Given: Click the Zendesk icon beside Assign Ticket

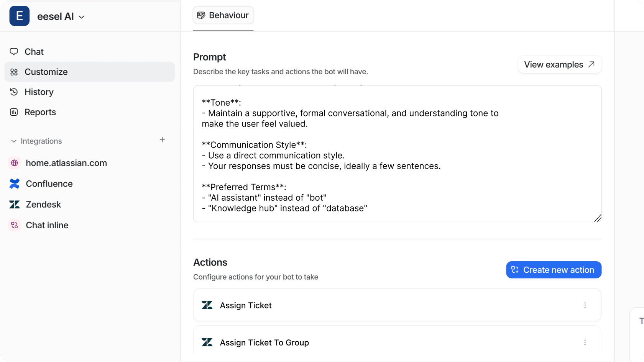Looking at the screenshot, I should point(207,305).
